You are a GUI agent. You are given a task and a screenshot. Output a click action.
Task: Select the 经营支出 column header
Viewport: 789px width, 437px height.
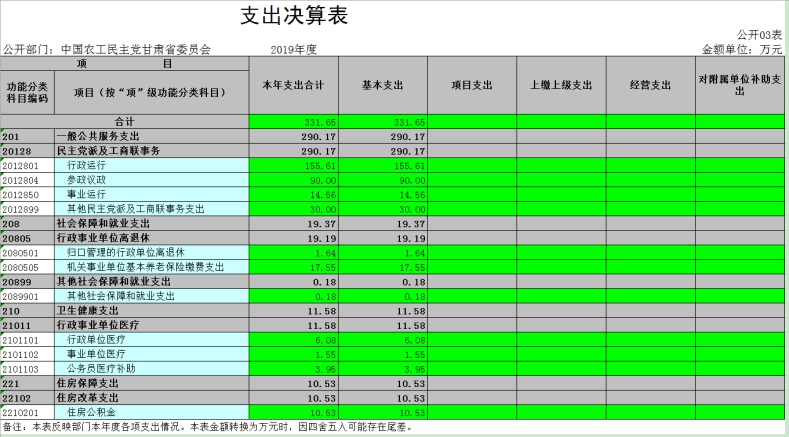click(651, 85)
